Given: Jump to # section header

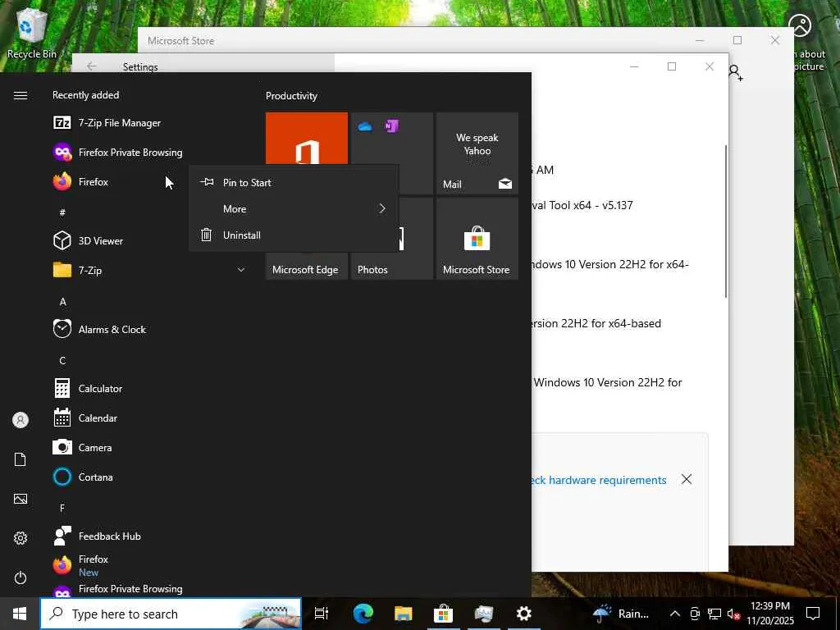Looking at the screenshot, I should [62, 212].
